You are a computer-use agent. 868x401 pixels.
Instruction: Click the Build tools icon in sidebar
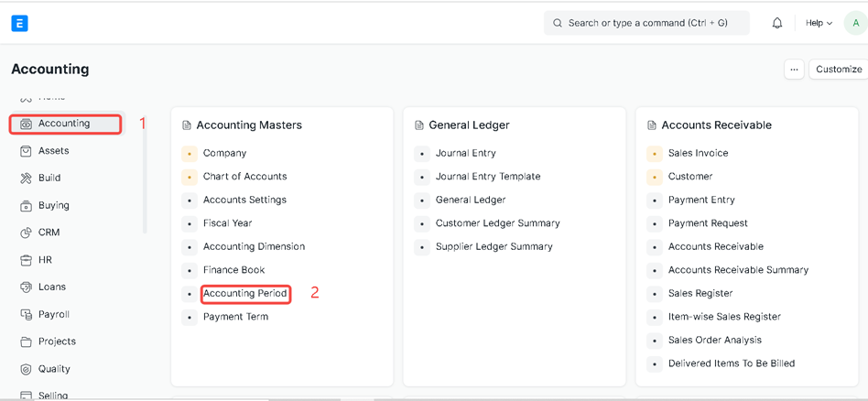[x=27, y=179]
